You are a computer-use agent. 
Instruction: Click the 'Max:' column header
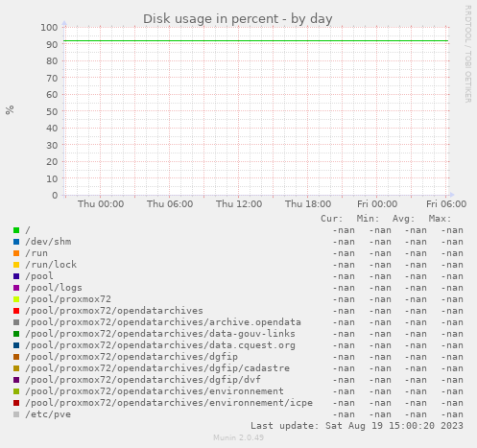tap(440, 219)
